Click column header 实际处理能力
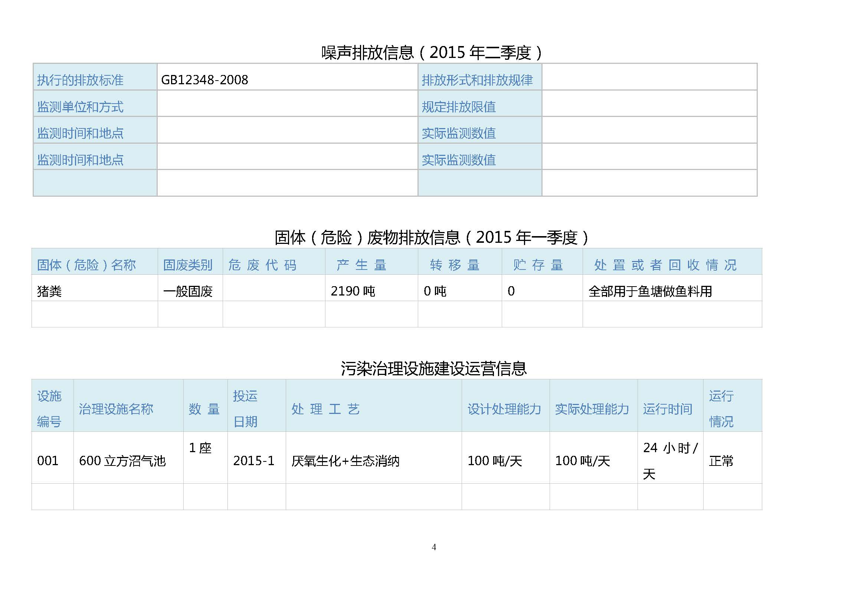Viewport: 868px width, 614px height. click(592, 409)
